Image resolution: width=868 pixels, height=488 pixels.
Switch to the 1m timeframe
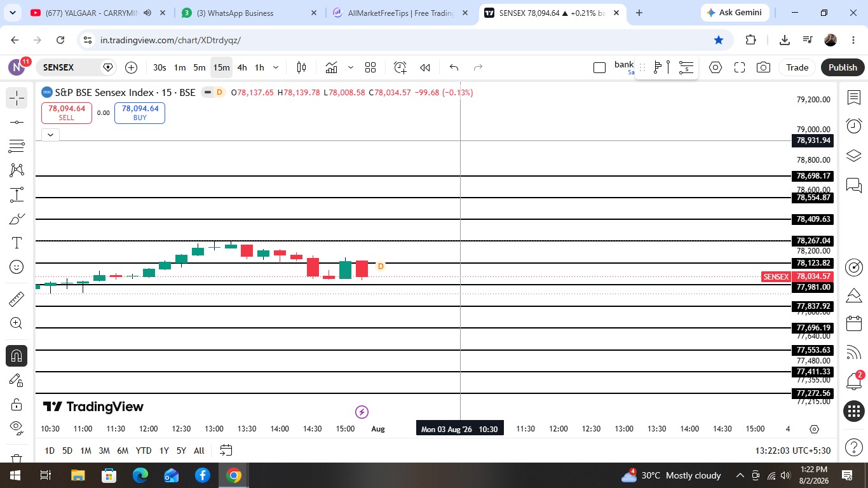pyautogui.click(x=180, y=67)
